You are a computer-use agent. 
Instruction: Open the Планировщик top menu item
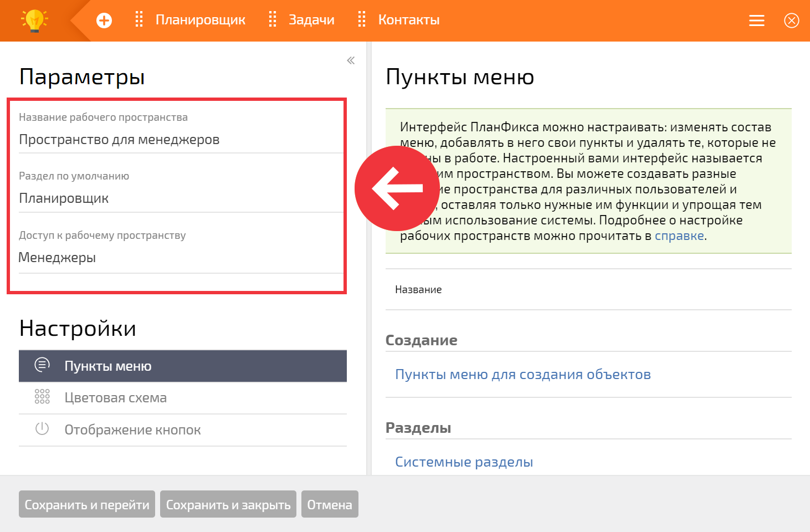201,20
